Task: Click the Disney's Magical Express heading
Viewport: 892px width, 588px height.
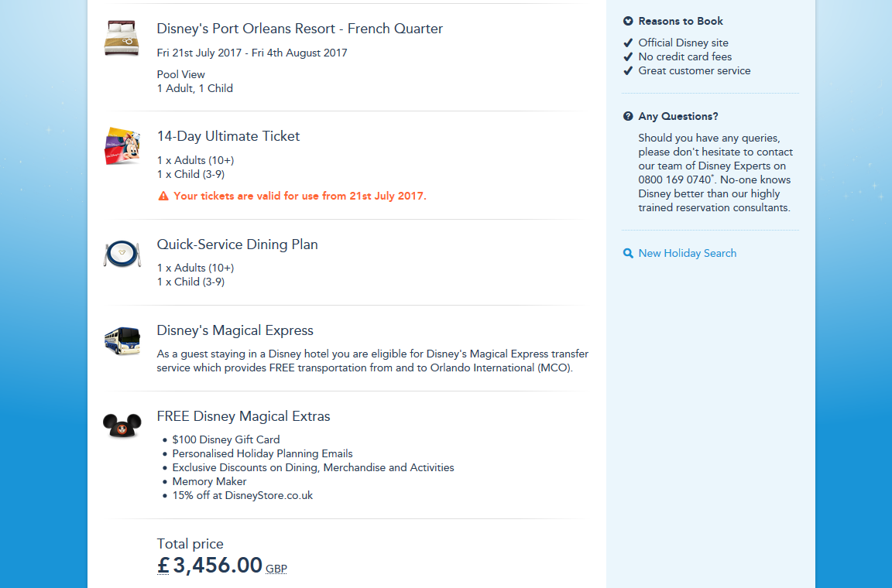Action: coord(235,330)
